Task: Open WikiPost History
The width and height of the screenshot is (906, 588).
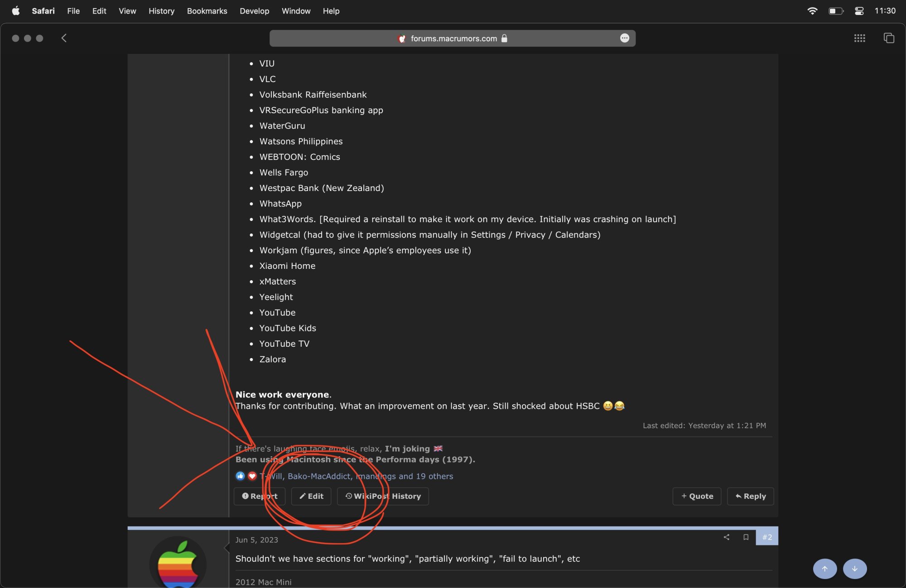Action: pos(383,496)
